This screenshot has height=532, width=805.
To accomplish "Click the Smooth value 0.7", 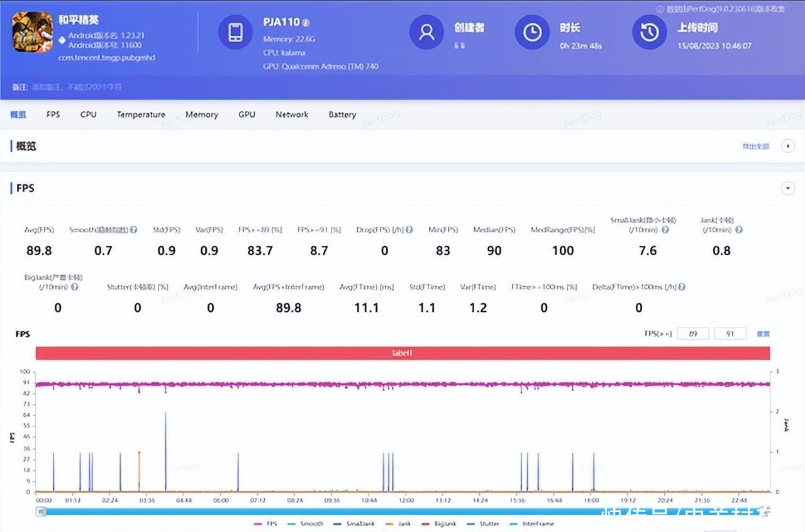I will click(103, 250).
